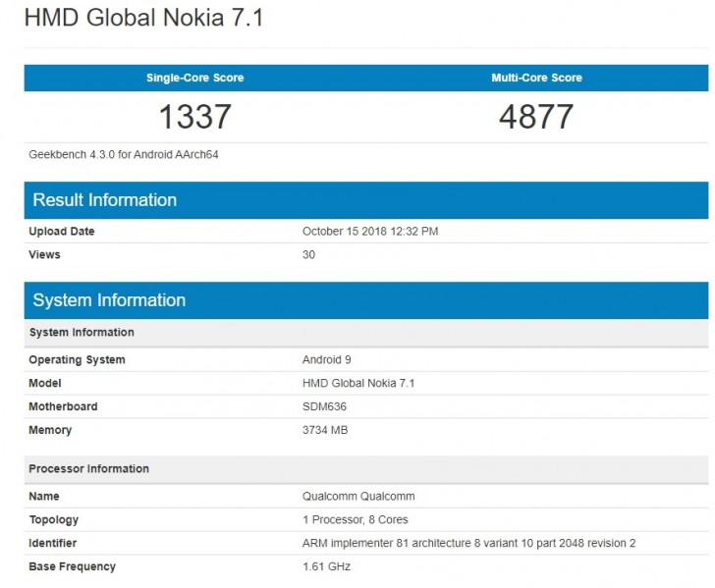The height and width of the screenshot is (588, 715).
Task: Click the blue System Information section header
Action: 108,300
